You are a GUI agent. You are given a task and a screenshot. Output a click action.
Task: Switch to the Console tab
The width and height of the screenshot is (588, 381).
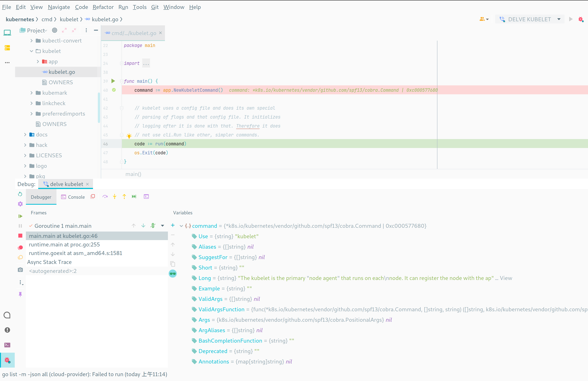(73, 197)
